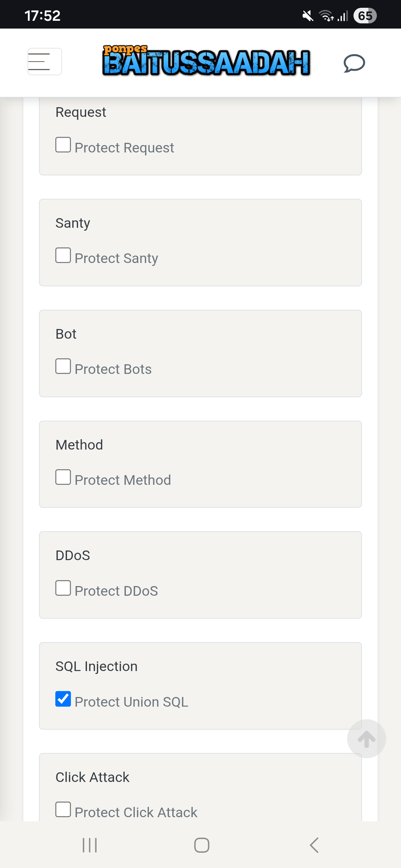Tap the chat bubble icon
The image size is (401, 868).
pos(354,63)
